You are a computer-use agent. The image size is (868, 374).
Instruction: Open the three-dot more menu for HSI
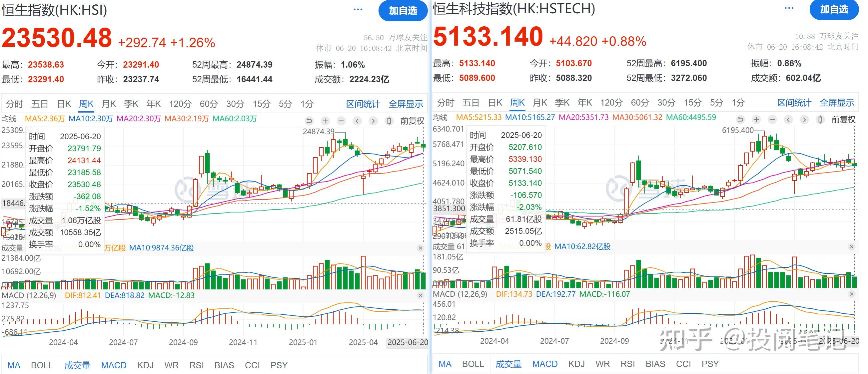tap(358, 9)
